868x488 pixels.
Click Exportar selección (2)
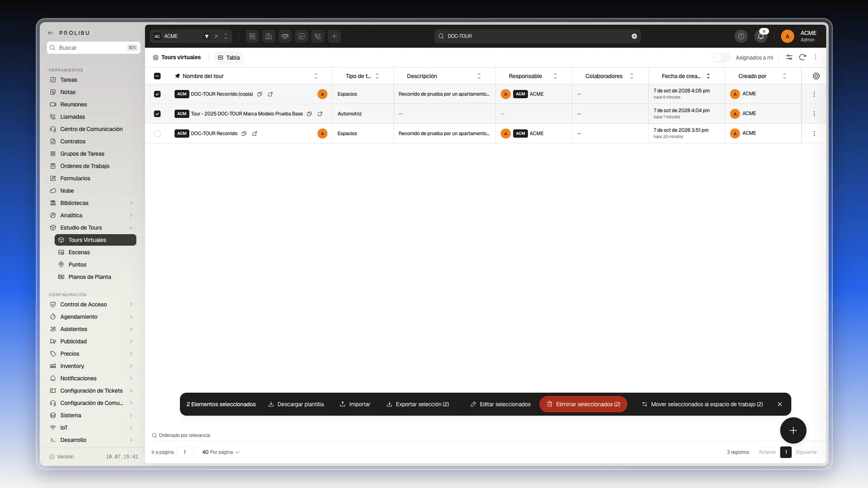418,404
